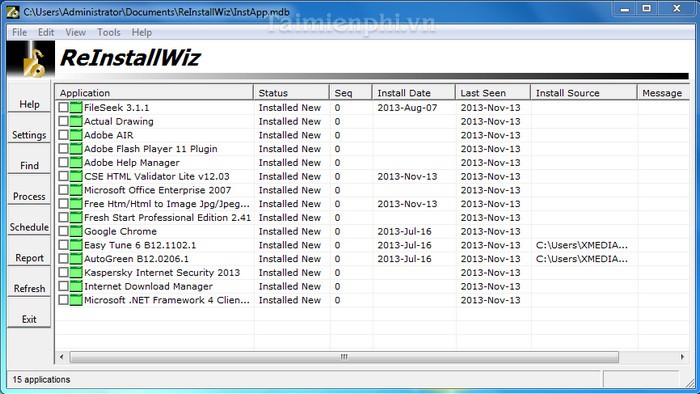700x394 pixels.
Task: Refresh the application list
Action: (x=29, y=283)
